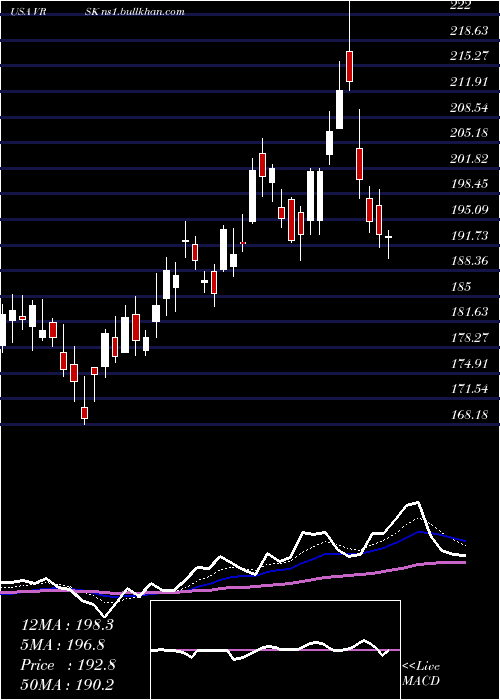The height and width of the screenshot is (700, 500).
Task: Click the <<Live MACD label
Action: pos(421,673)
